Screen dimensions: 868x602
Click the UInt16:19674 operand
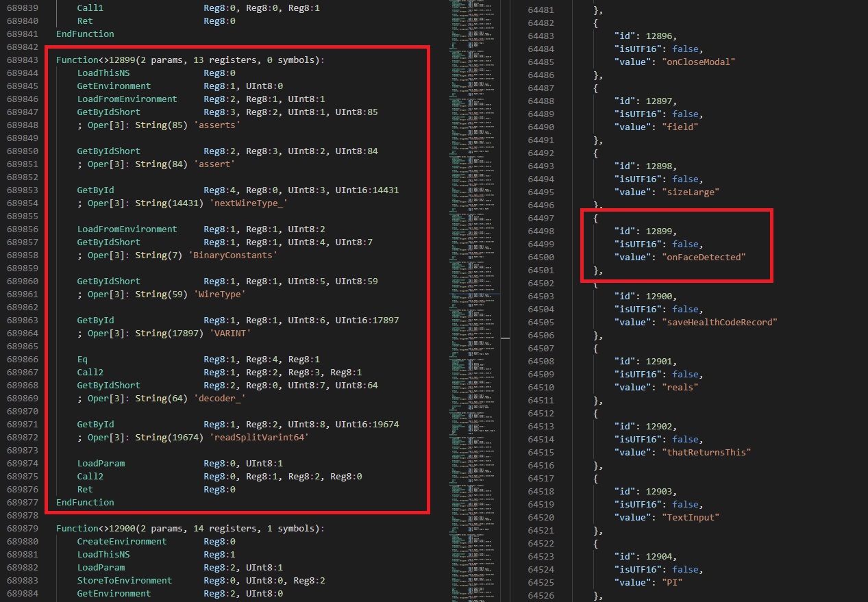367,425
